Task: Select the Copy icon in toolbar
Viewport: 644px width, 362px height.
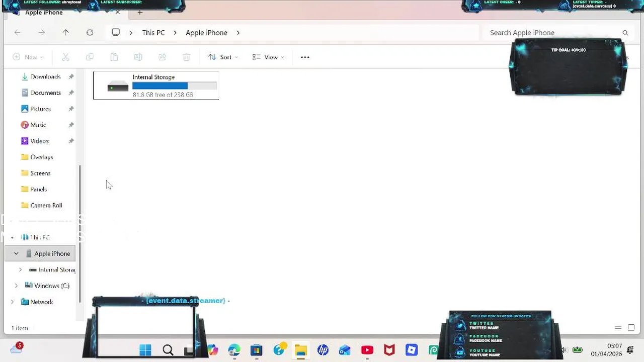Action: point(90,57)
